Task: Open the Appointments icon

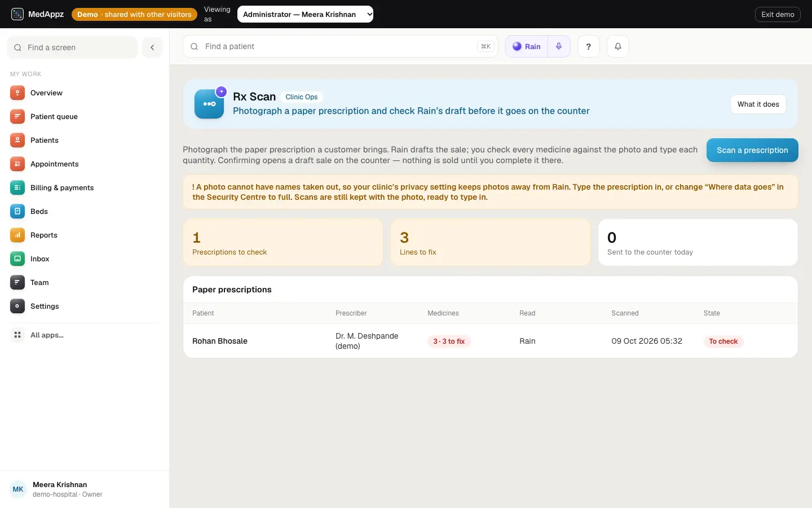Action: click(17, 164)
